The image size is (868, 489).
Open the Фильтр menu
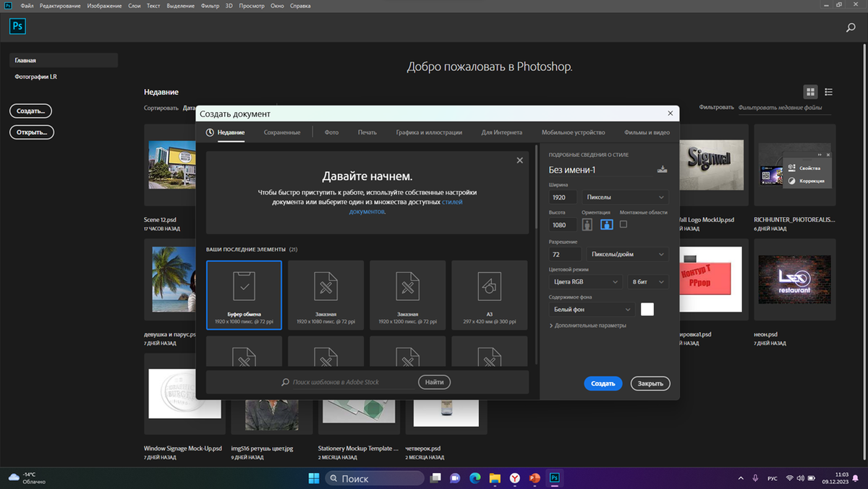click(210, 6)
